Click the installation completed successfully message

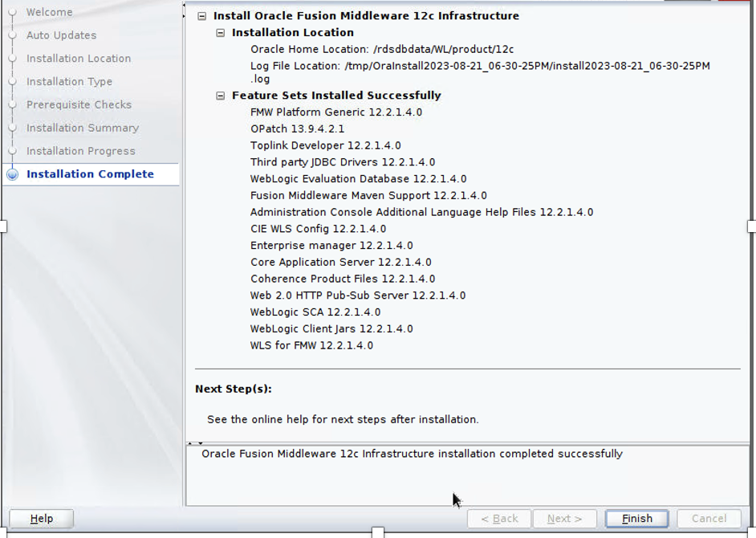click(413, 454)
